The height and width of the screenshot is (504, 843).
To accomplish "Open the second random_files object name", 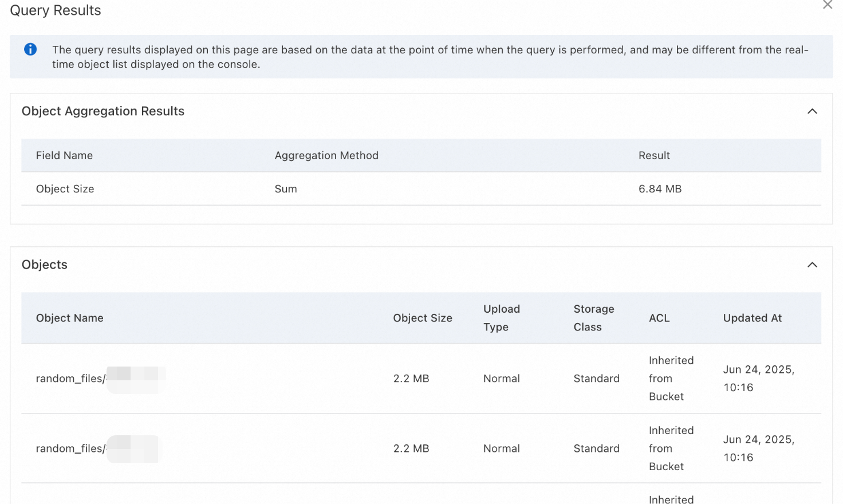I will pos(71,448).
